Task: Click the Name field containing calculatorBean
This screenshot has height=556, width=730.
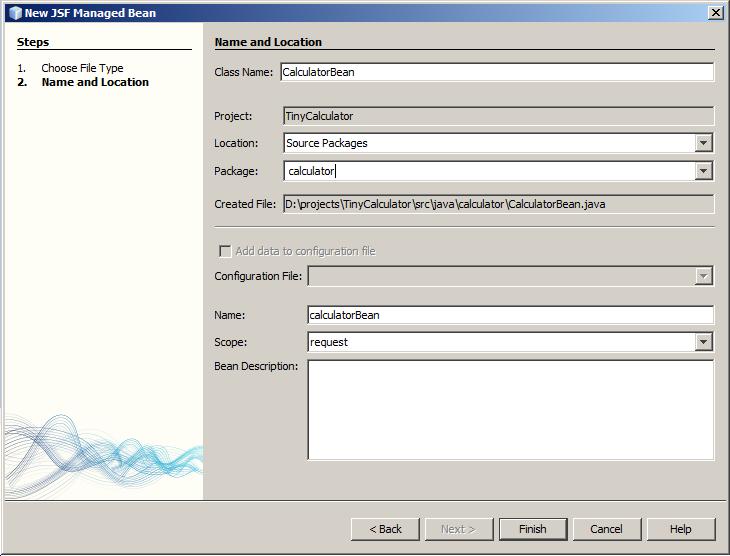Action: [510, 315]
